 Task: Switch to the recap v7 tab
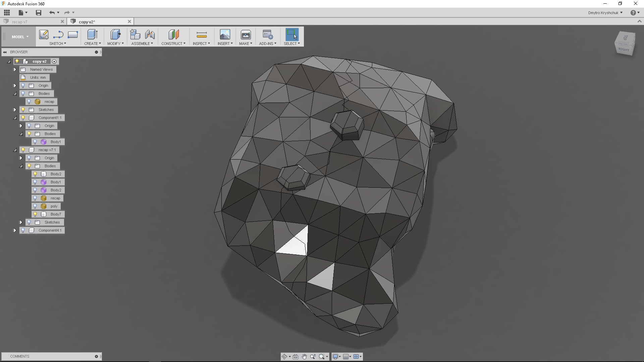click(x=34, y=22)
